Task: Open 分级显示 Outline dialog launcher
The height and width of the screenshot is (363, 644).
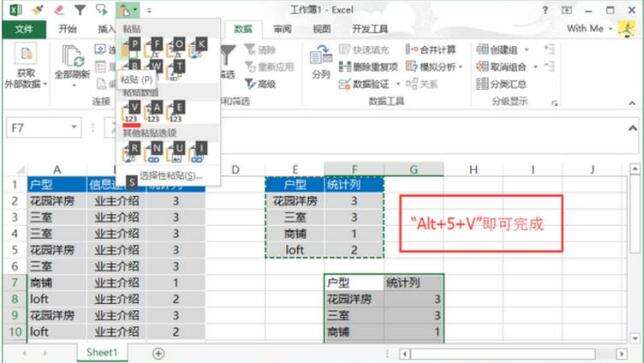Action: click(554, 103)
